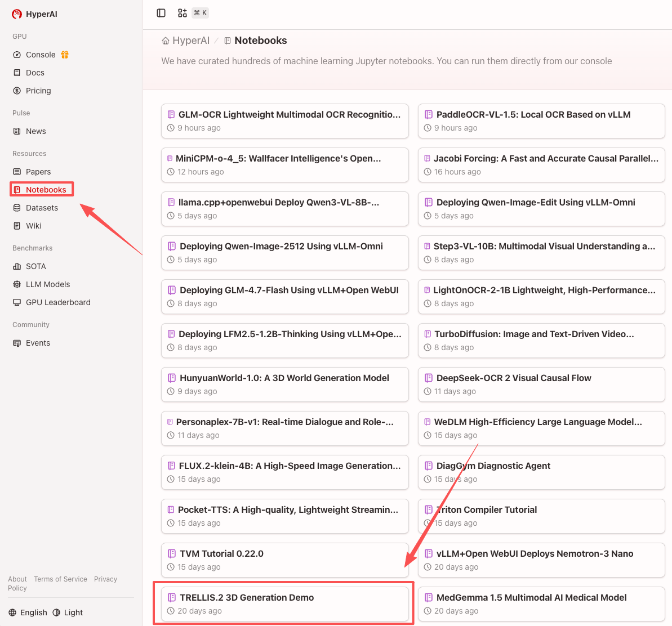Click the GPU Leaderboard monitor icon
The height and width of the screenshot is (626, 672).
click(17, 302)
